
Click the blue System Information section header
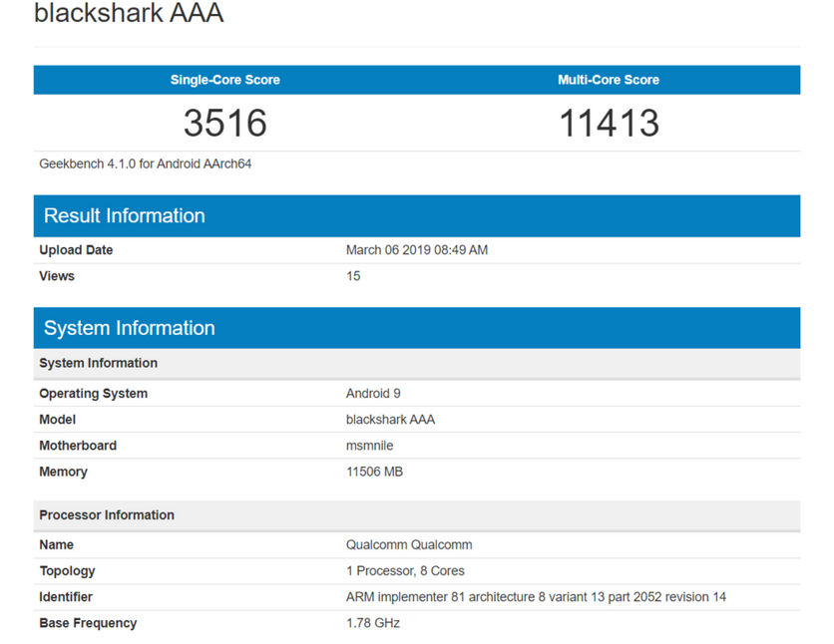coord(417,328)
